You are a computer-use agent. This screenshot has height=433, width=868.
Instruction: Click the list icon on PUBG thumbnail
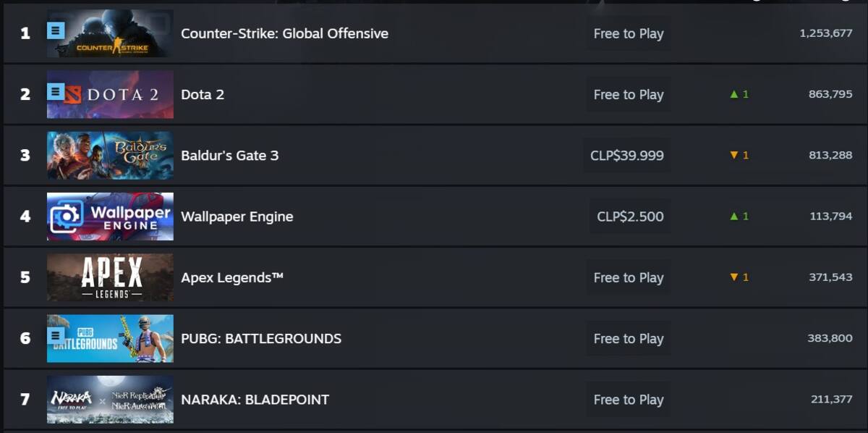click(56, 335)
